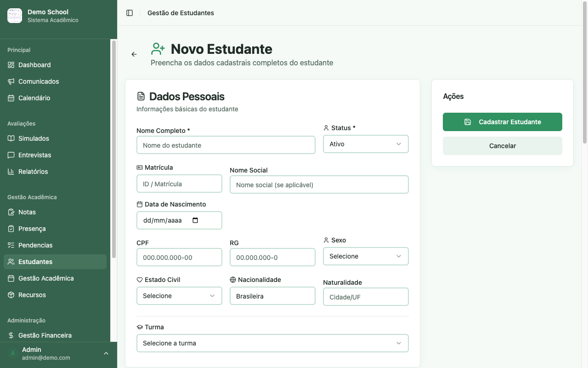Open Recursos in the sidebar
This screenshot has width=588, height=368.
coord(55,295)
